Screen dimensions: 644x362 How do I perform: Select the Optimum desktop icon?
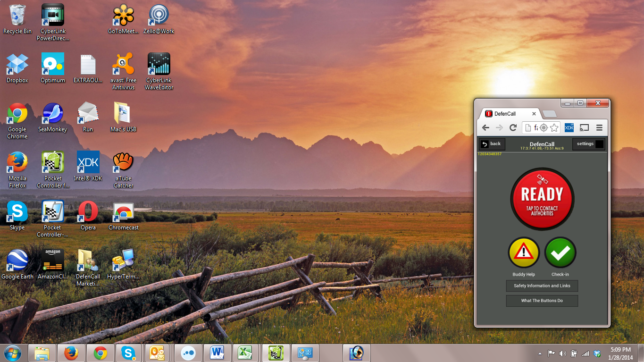point(53,68)
